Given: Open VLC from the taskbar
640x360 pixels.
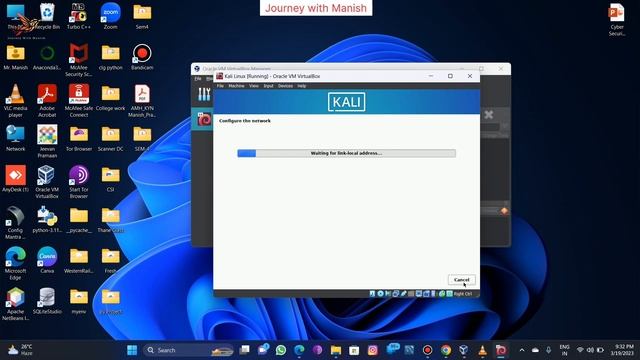Looking at the screenshot, I should click(x=482, y=350).
